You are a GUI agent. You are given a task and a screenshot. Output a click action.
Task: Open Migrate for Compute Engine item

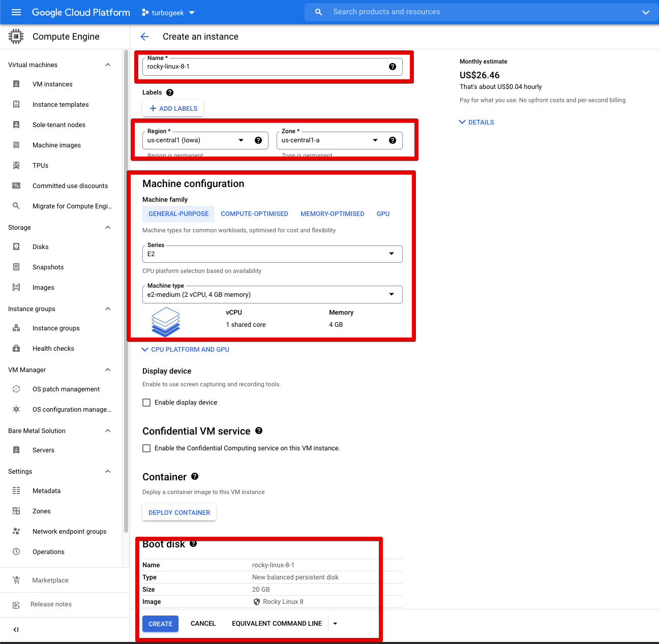point(72,206)
